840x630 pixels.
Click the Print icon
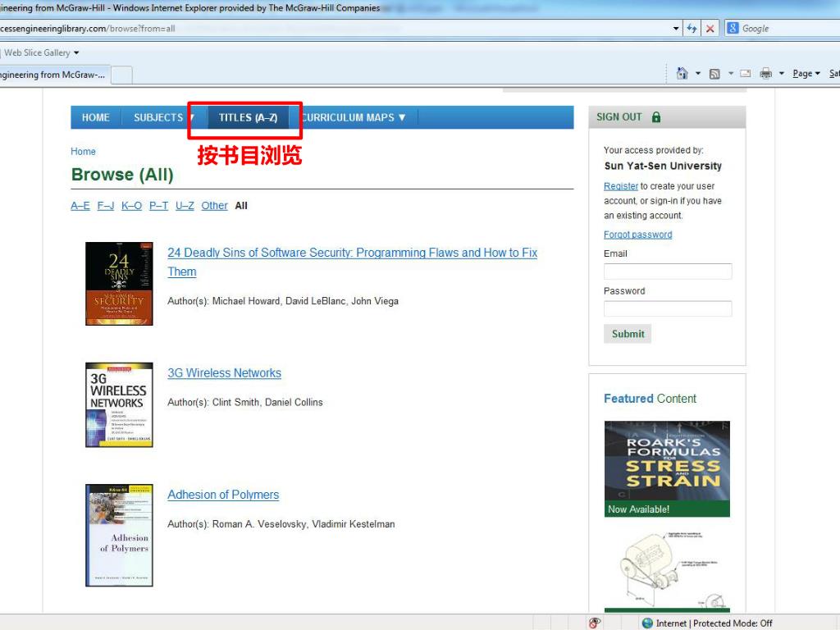coord(766,73)
